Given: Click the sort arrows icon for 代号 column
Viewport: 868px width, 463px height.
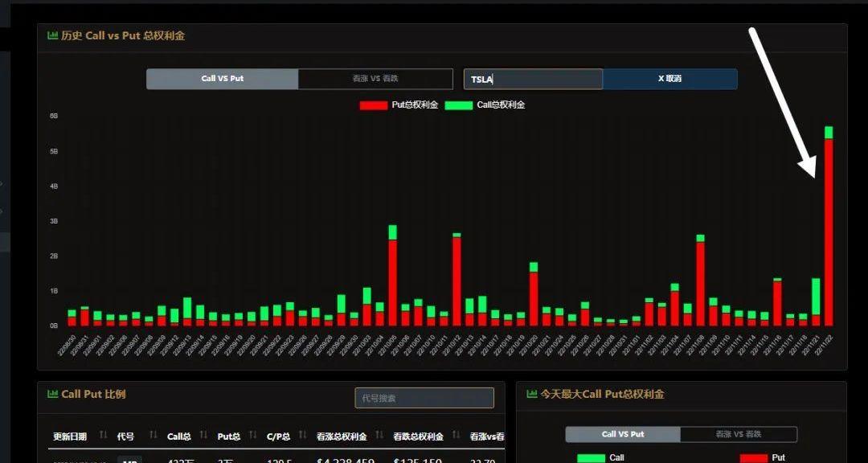Looking at the screenshot, I should click(x=153, y=436).
